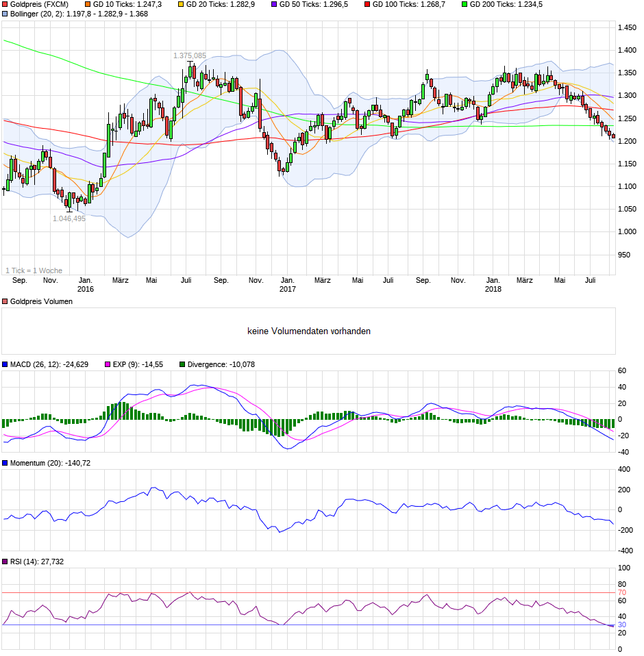The height and width of the screenshot is (656, 644).
Task: Click the green Divergence legend swatch
Action: [182, 365]
